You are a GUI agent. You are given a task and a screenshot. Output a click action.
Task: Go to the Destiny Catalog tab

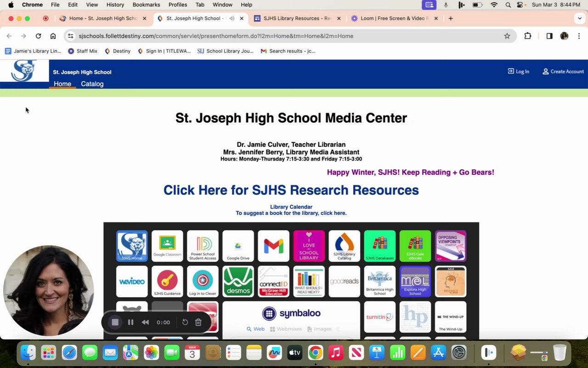coord(92,84)
